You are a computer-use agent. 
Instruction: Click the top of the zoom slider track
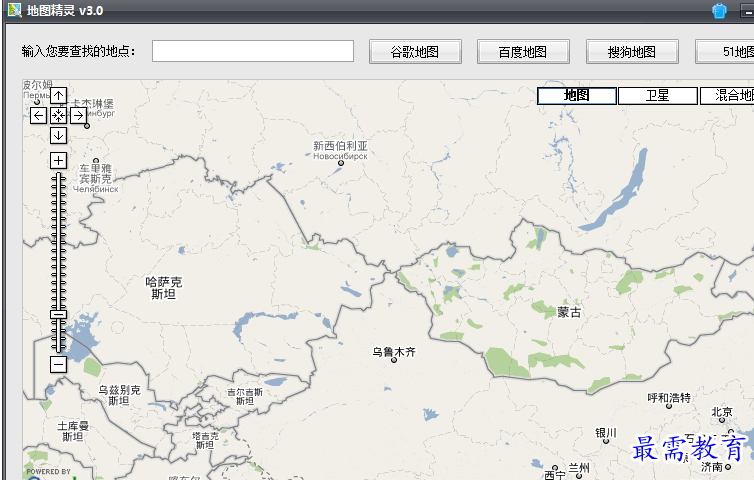pyautogui.click(x=58, y=176)
